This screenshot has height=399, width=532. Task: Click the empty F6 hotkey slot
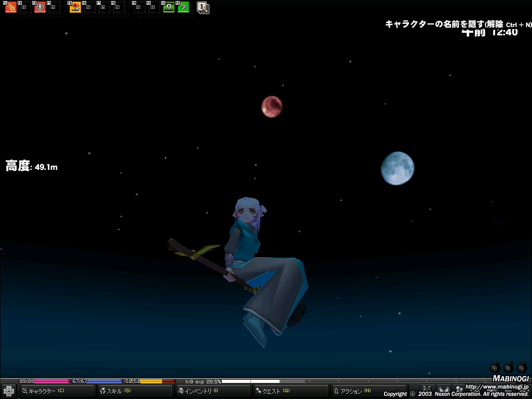90,7
